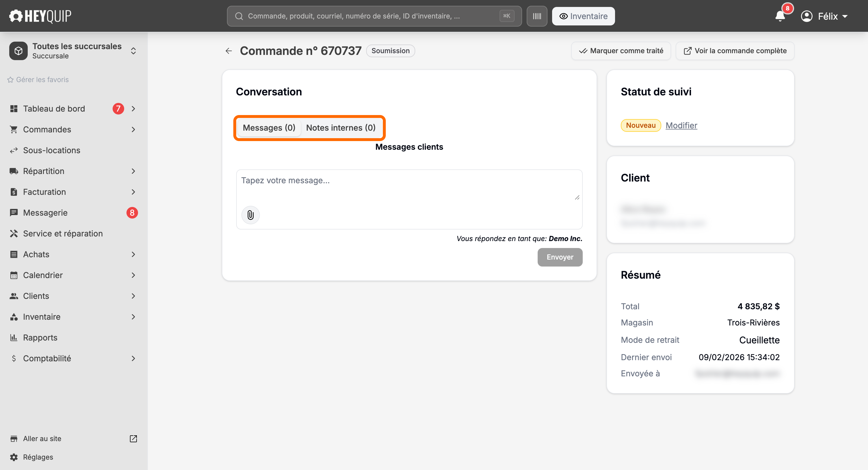Viewport: 868px width, 470px height.
Task: Click the Rapports chart icon
Action: tap(14, 338)
